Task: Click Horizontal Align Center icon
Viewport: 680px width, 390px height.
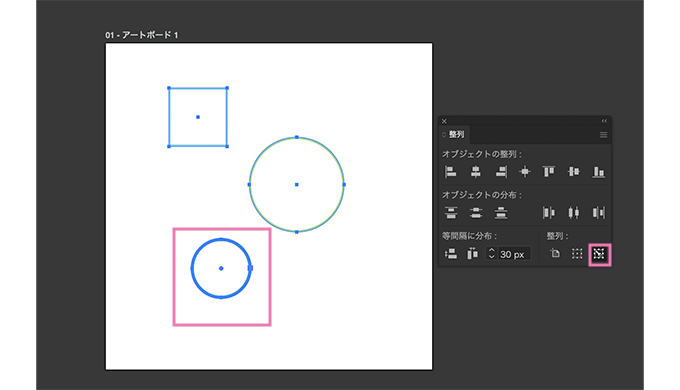Action: [x=476, y=172]
